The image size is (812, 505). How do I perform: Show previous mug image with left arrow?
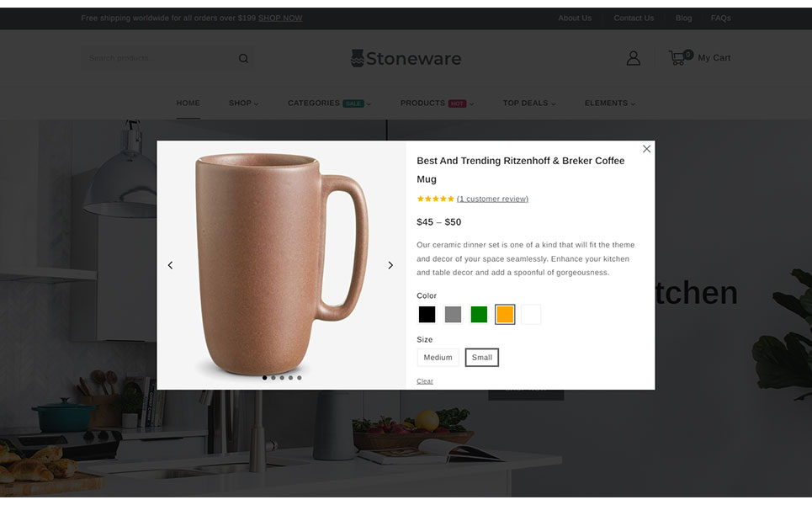coord(170,265)
